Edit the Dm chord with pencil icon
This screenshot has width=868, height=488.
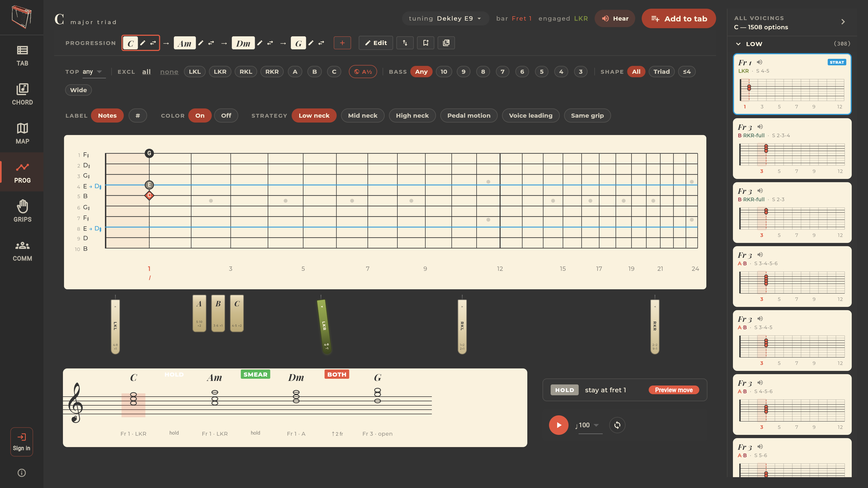260,43
